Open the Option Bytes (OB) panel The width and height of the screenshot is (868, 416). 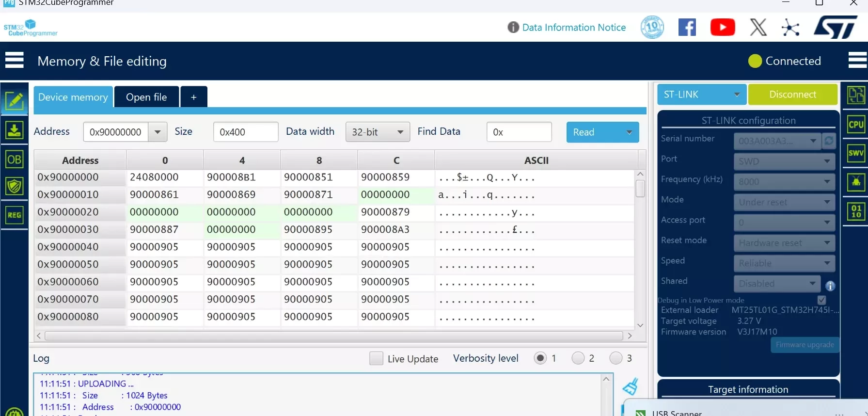click(15, 159)
